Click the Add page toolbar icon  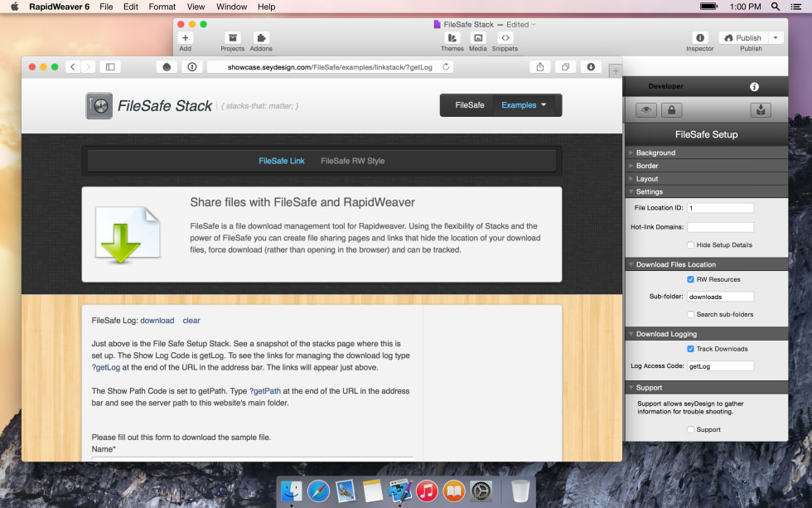pyautogui.click(x=185, y=38)
